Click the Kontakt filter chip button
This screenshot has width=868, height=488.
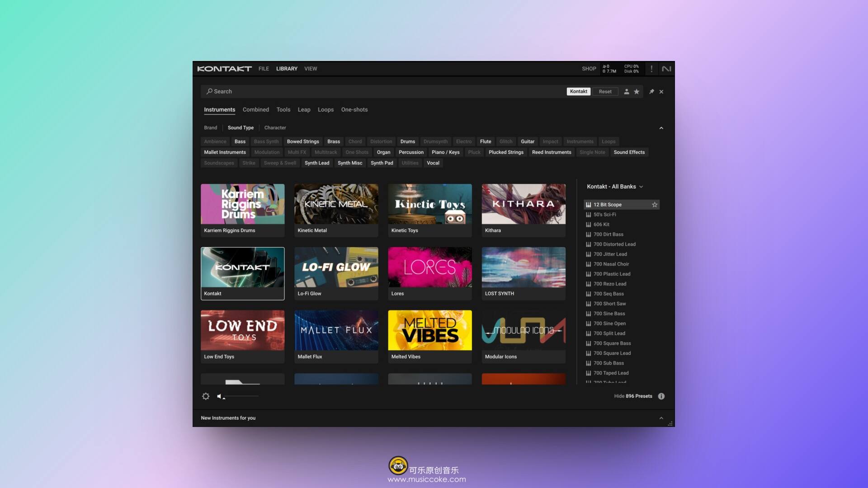pos(579,92)
